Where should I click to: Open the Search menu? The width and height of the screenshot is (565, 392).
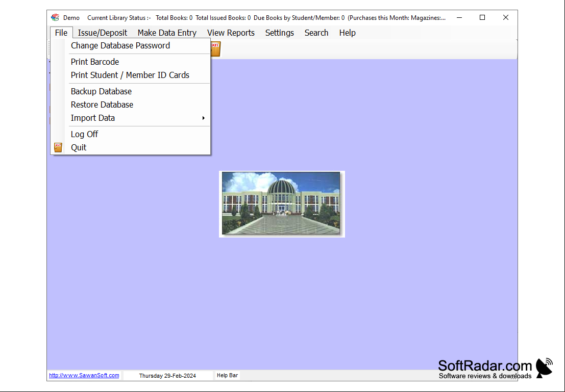click(x=316, y=33)
